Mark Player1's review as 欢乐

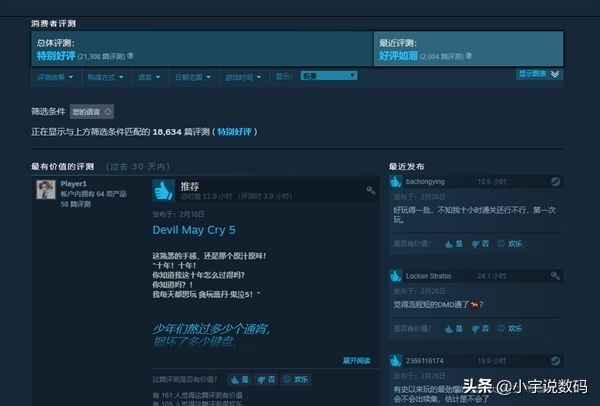(x=296, y=380)
